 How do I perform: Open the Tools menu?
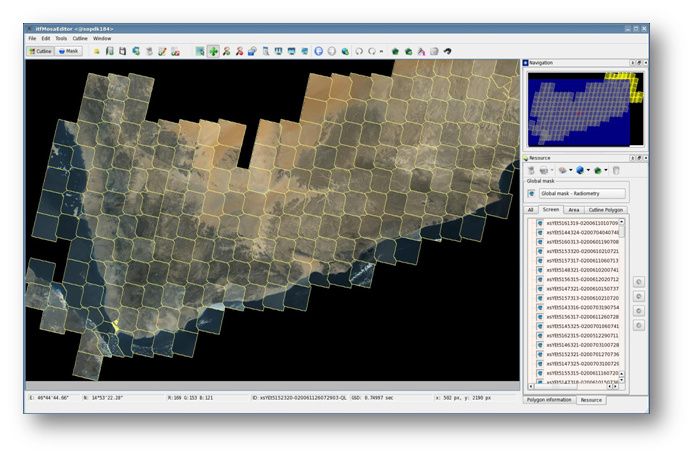click(60, 38)
